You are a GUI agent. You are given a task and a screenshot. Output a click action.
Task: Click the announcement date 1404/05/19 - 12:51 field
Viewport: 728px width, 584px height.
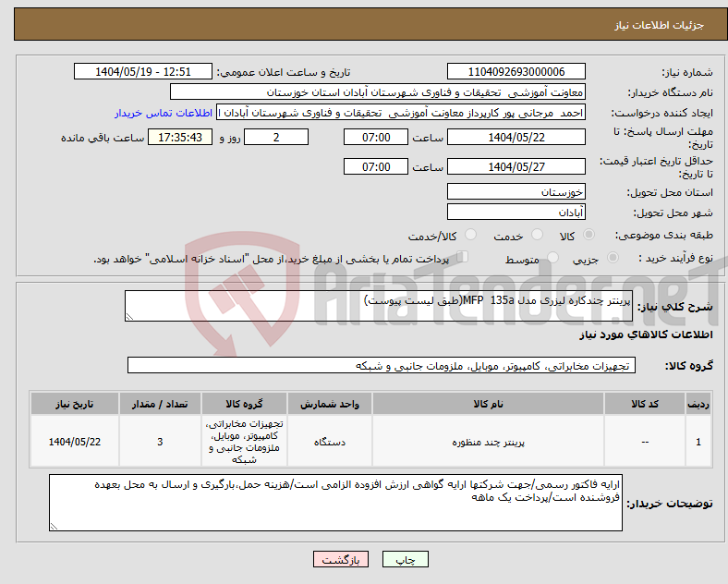[143, 72]
